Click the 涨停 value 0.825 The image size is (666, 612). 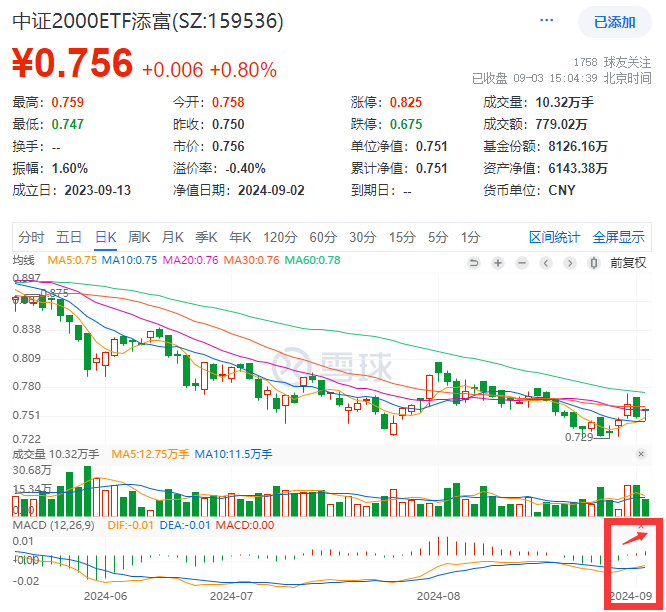tap(406, 102)
